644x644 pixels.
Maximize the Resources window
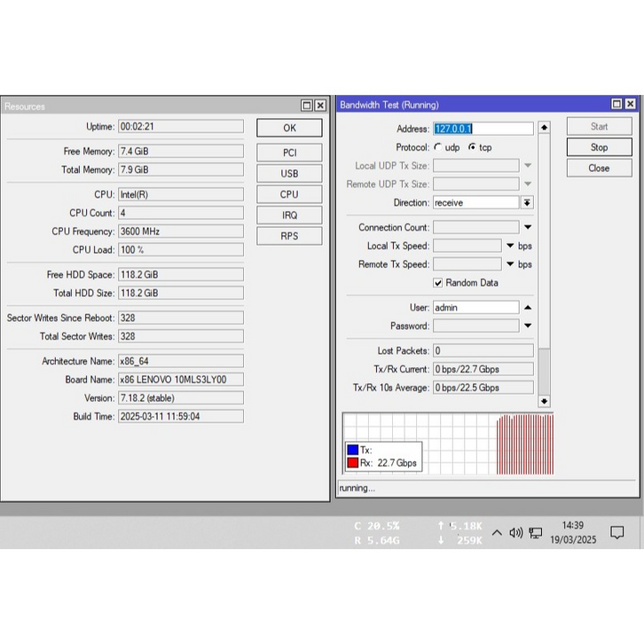[307, 106]
